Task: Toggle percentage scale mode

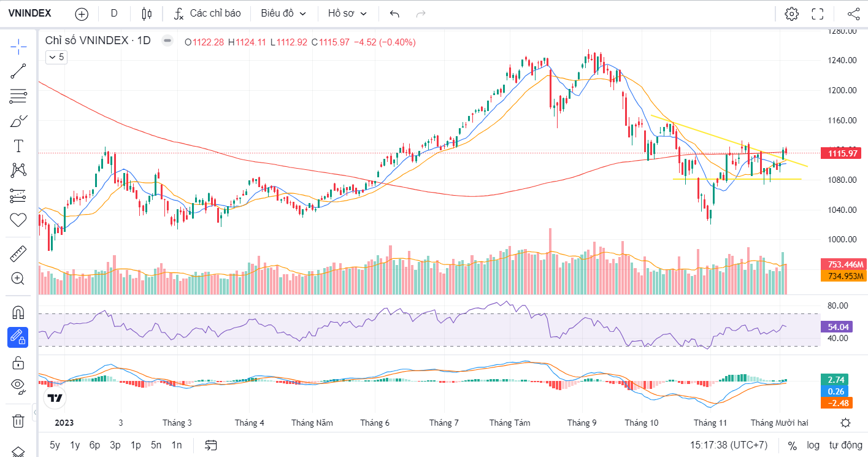Action: click(x=792, y=445)
